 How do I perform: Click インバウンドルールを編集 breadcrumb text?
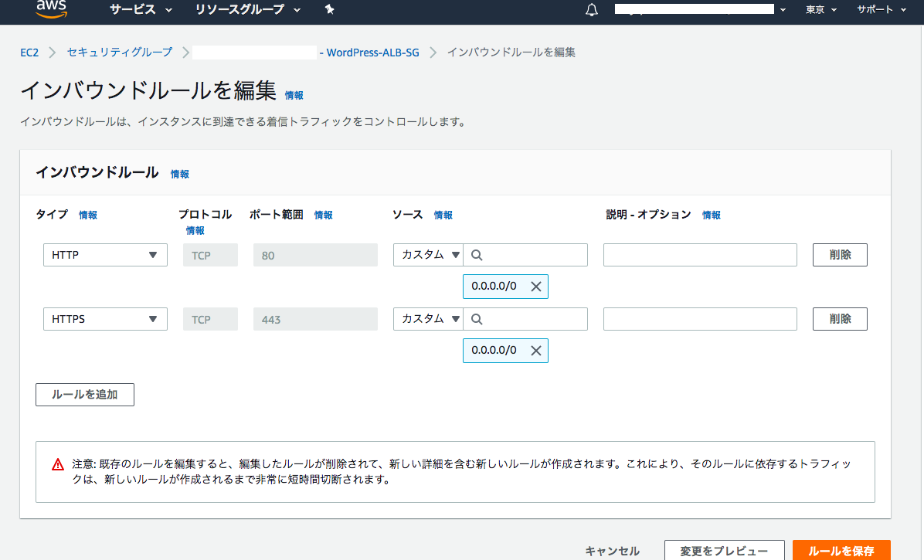511,53
